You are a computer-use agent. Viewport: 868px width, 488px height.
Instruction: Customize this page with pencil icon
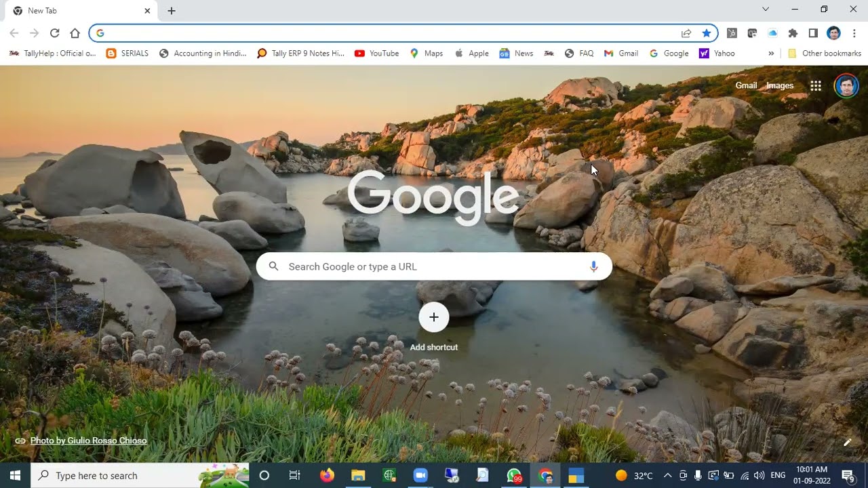pos(847,443)
